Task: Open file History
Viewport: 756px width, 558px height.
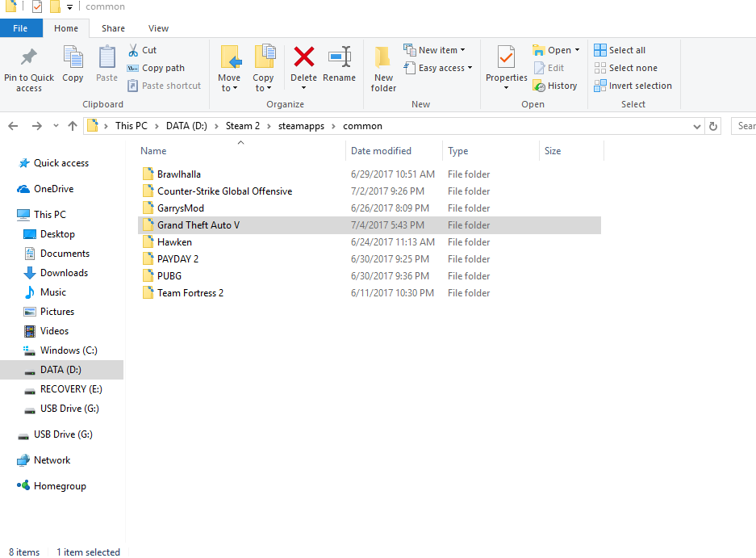Action: click(x=555, y=86)
